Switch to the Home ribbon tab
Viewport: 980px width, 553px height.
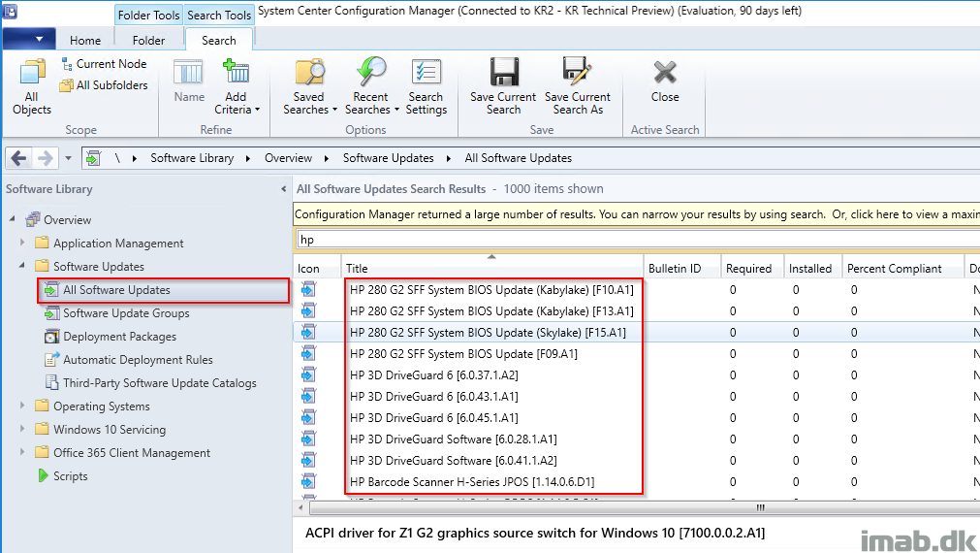85,40
